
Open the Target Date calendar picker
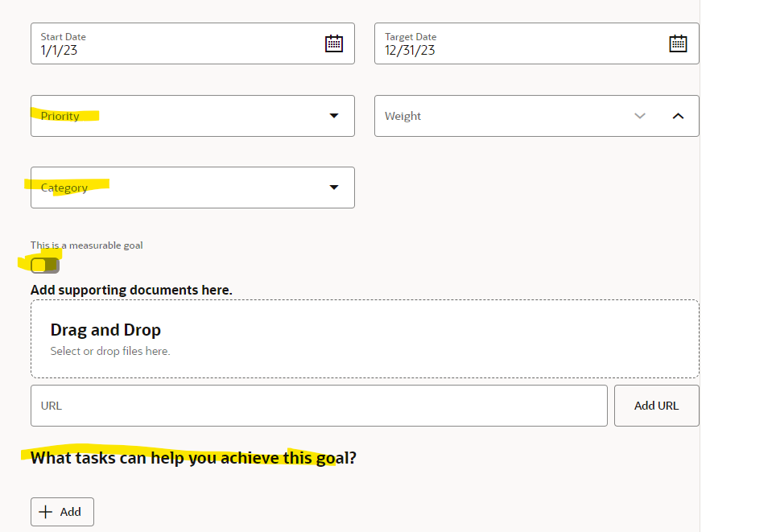pyautogui.click(x=679, y=43)
